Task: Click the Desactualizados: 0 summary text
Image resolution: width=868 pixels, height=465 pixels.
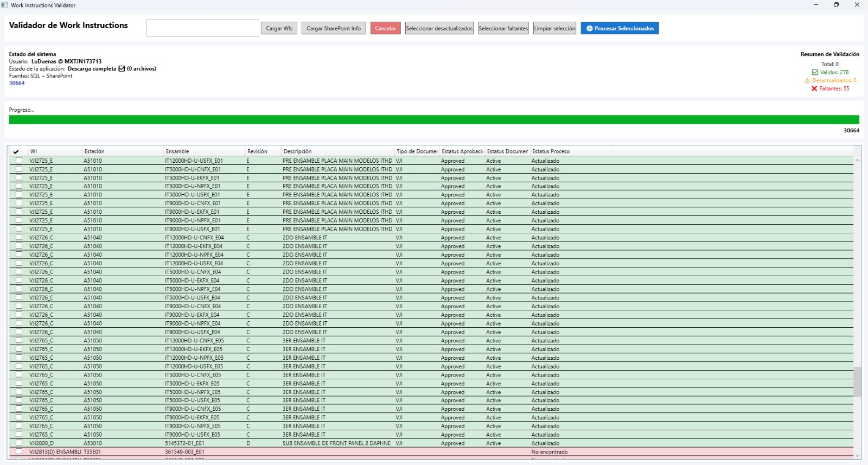Action: 834,80
